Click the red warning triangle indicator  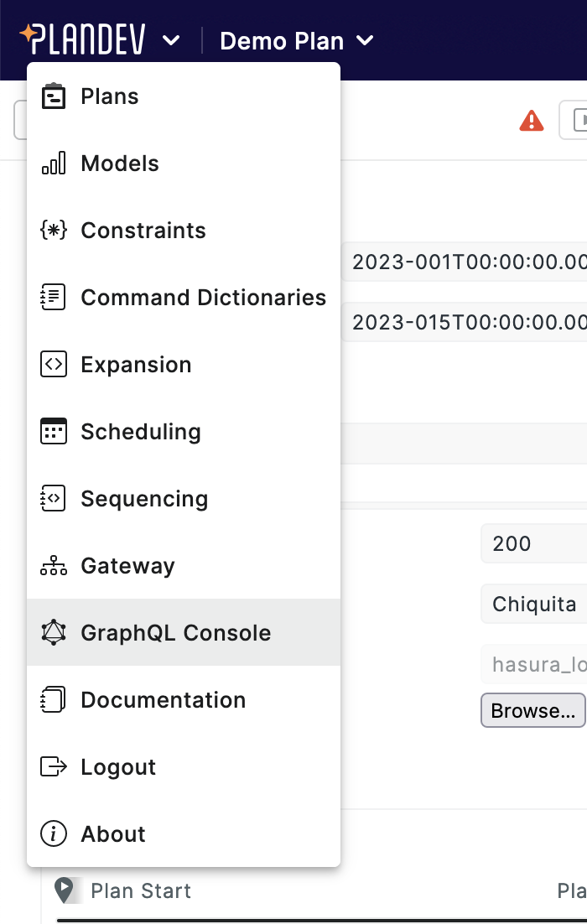click(x=531, y=120)
